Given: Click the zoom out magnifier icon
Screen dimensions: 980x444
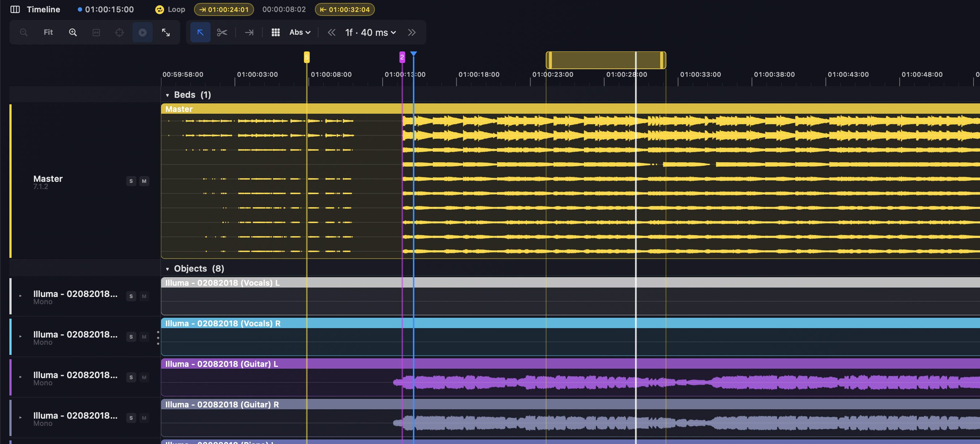Looking at the screenshot, I should [x=24, y=32].
